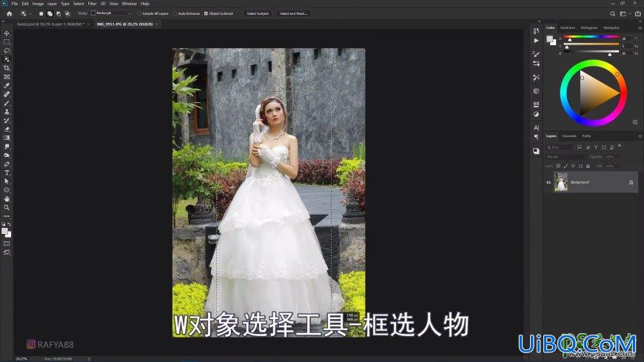
Task: Open the Color panel flyout menu
Action: [640, 28]
